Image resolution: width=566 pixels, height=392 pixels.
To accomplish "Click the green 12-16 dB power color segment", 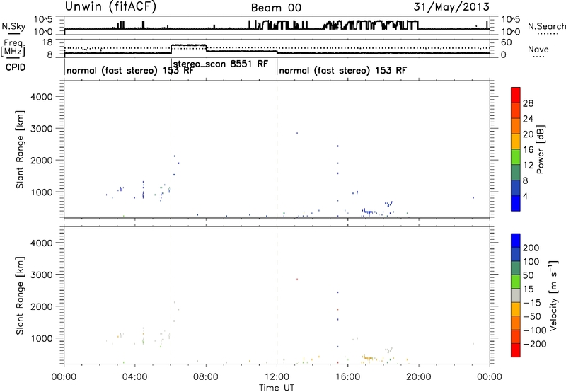I will point(516,156).
